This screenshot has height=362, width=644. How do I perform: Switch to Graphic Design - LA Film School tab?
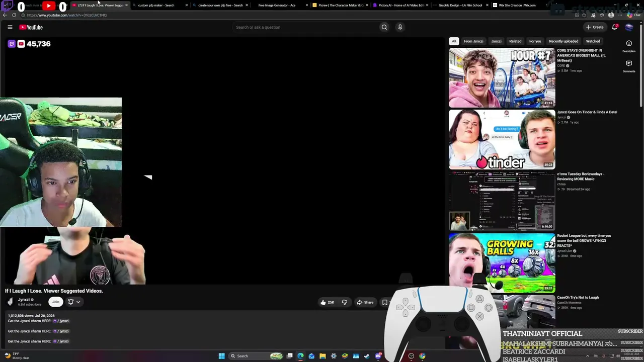click(460, 5)
